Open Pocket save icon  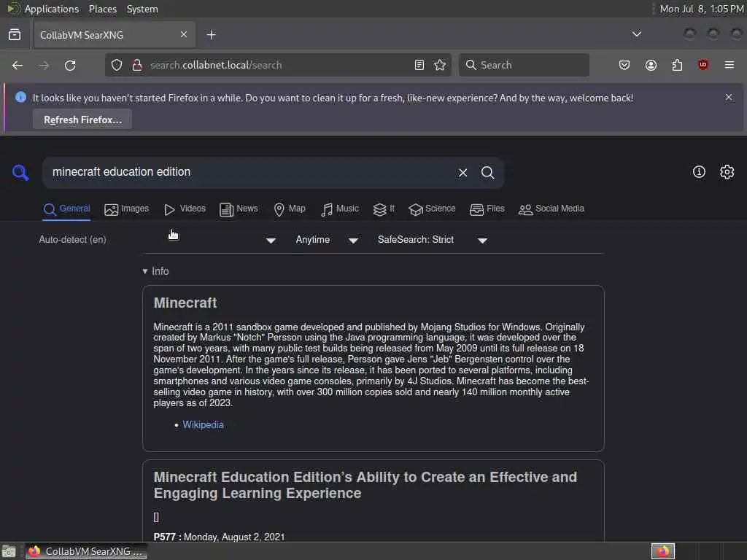click(624, 65)
